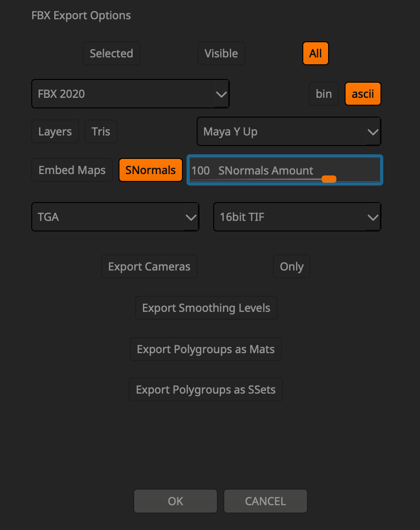Enable the Only button
The width and height of the screenshot is (420, 530).
point(291,267)
